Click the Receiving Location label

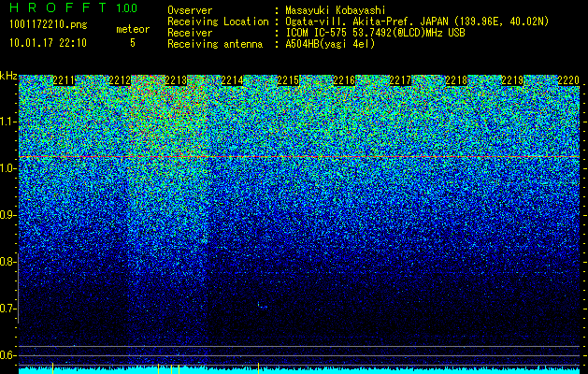pos(218,22)
